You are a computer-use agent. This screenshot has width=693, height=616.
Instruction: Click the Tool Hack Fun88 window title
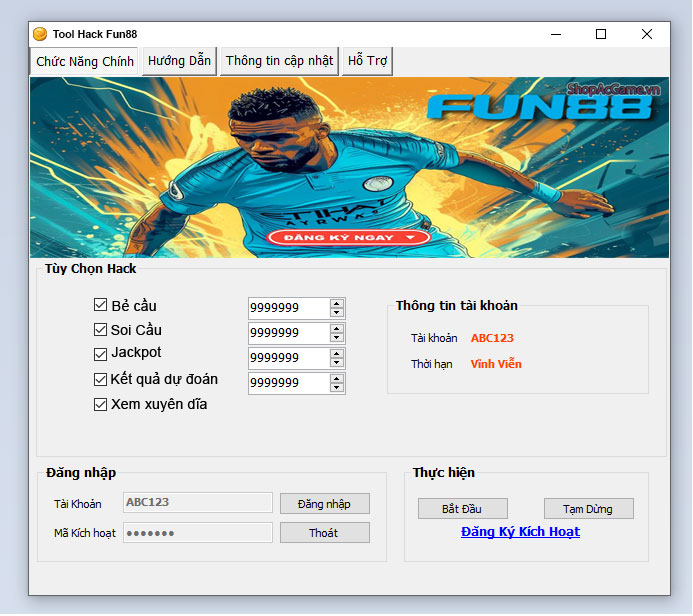[95, 34]
